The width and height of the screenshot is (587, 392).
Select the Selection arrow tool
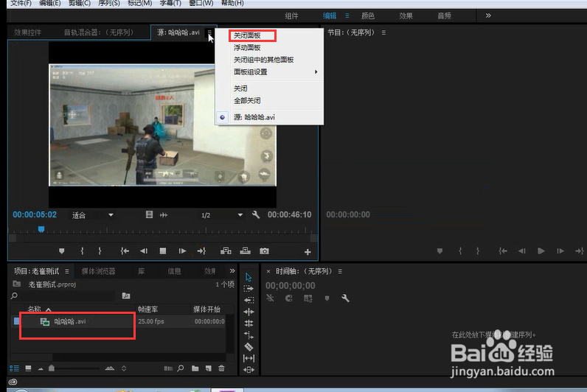click(x=249, y=277)
